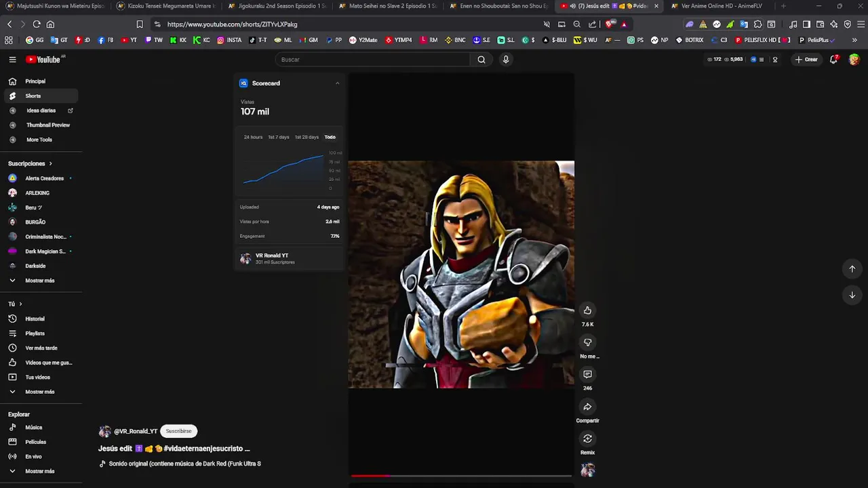Open the INSTA bookmark

click(229, 40)
